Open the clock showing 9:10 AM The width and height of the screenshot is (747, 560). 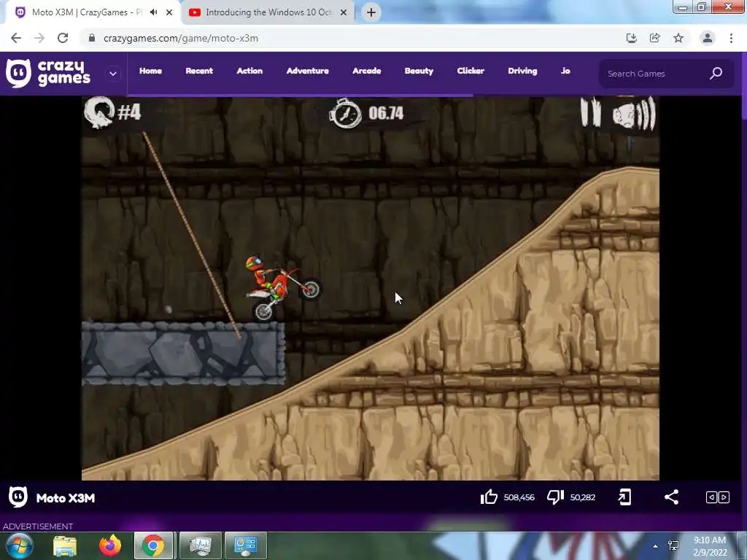pyautogui.click(x=710, y=546)
